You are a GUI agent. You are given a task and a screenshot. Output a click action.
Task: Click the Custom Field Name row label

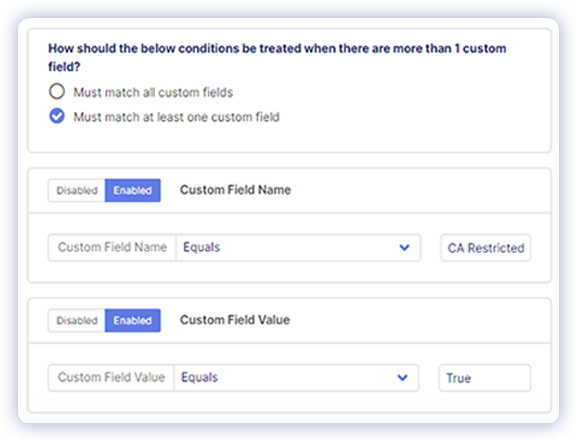pyautogui.click(x=112, y=247)
